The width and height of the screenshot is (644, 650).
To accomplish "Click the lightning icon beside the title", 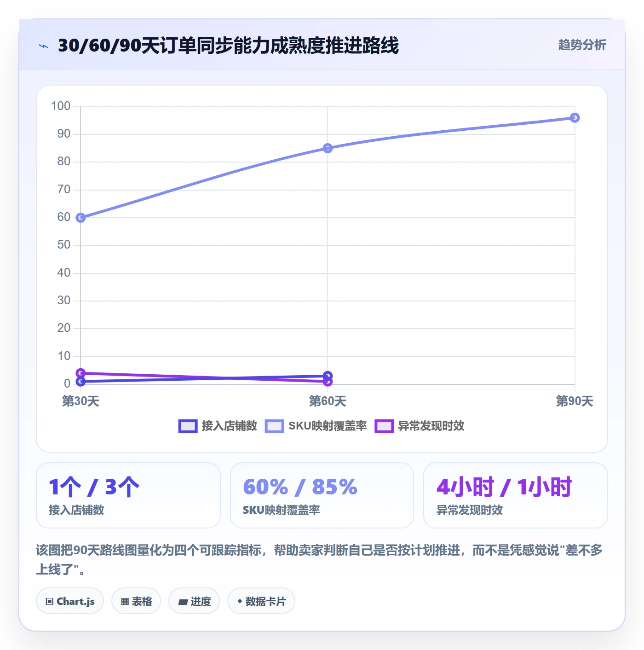I will click(44, 46).
